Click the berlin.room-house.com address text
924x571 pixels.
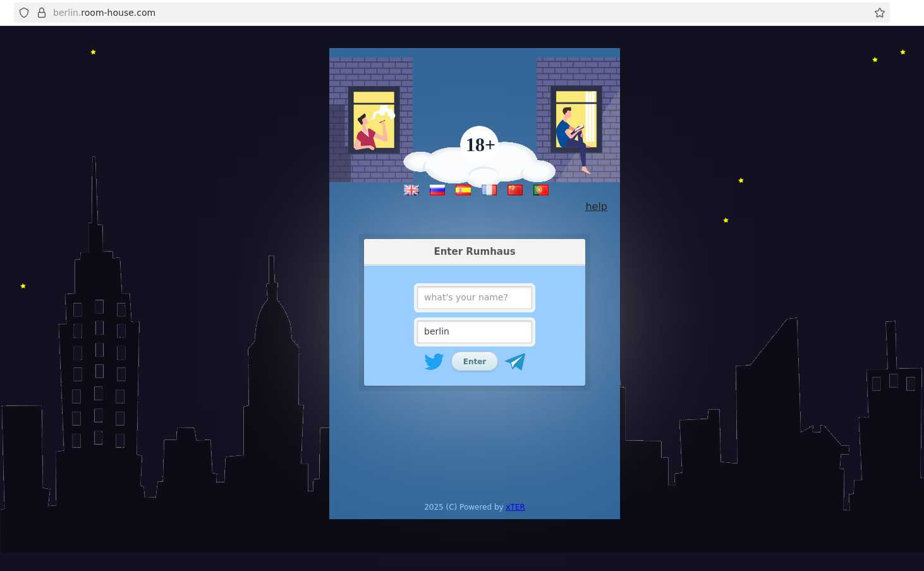click(104, 13)
